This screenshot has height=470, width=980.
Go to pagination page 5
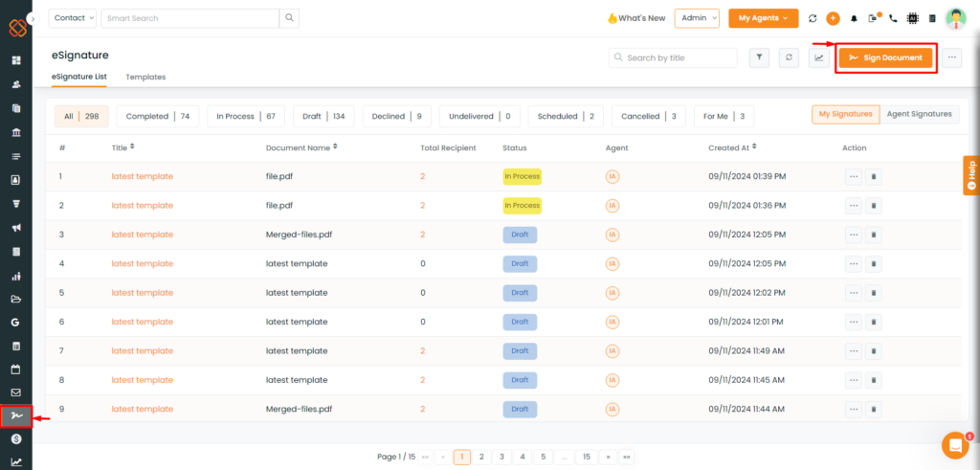[x=544, y=457]
